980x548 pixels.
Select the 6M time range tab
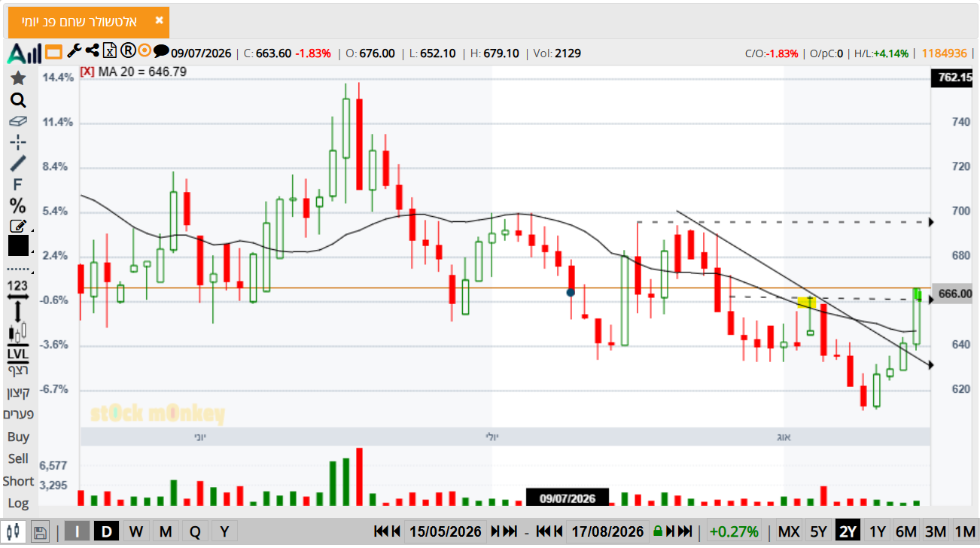click(906, 531)
